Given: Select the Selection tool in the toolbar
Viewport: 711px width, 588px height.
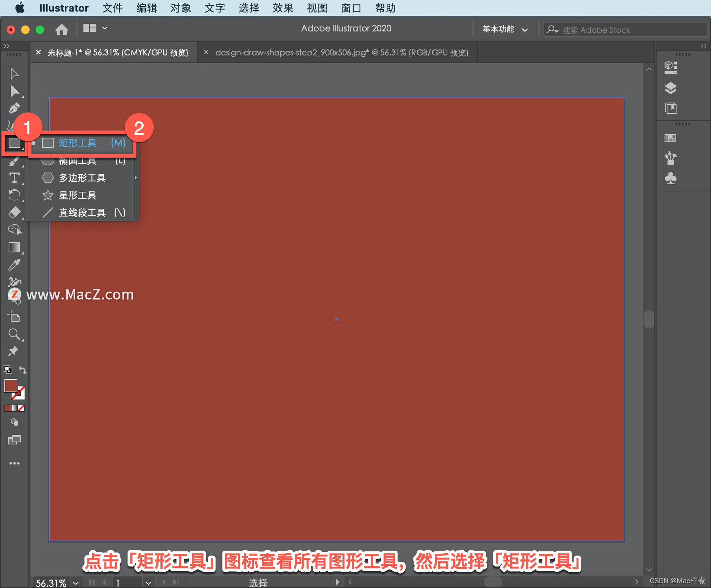Looking at the screenshot, I should click(x=15, y=73).
